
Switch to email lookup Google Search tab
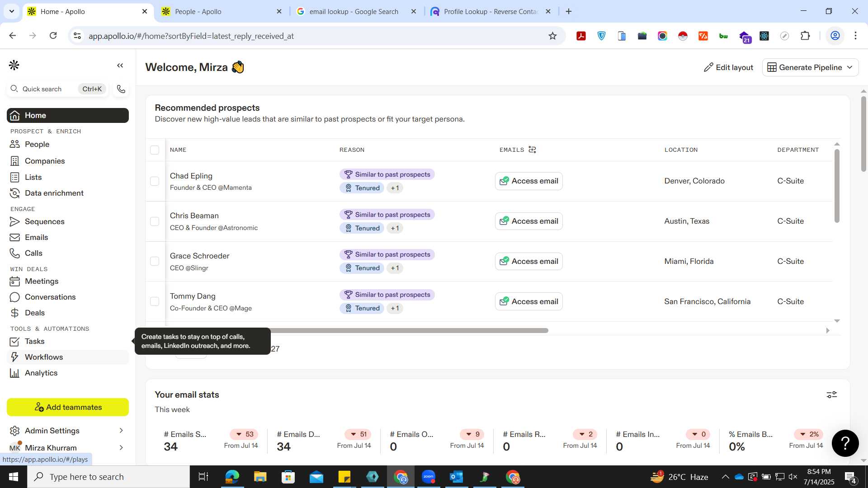pos(357,11)
